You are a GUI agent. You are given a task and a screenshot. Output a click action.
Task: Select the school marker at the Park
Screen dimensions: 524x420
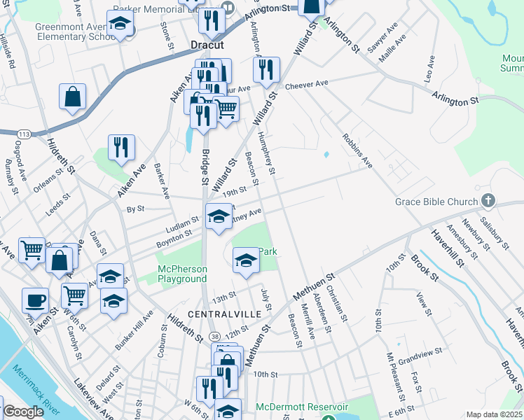(x=245, y=260)
